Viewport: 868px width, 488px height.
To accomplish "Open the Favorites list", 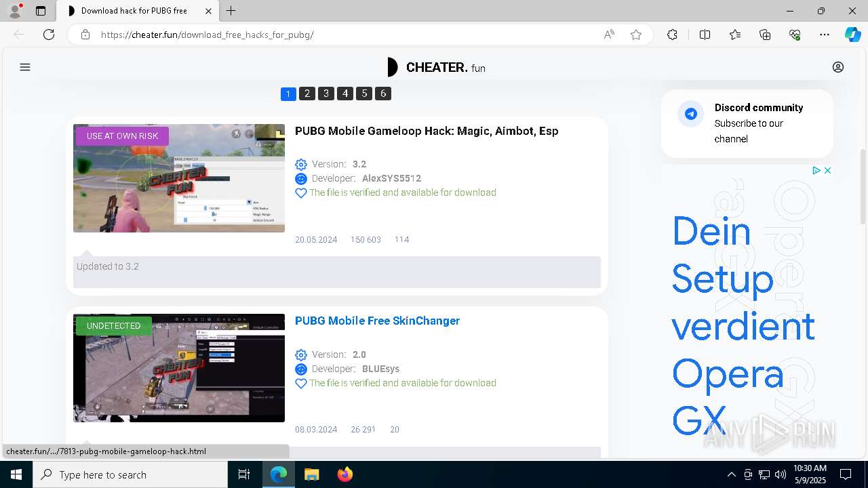I will 735,35.
